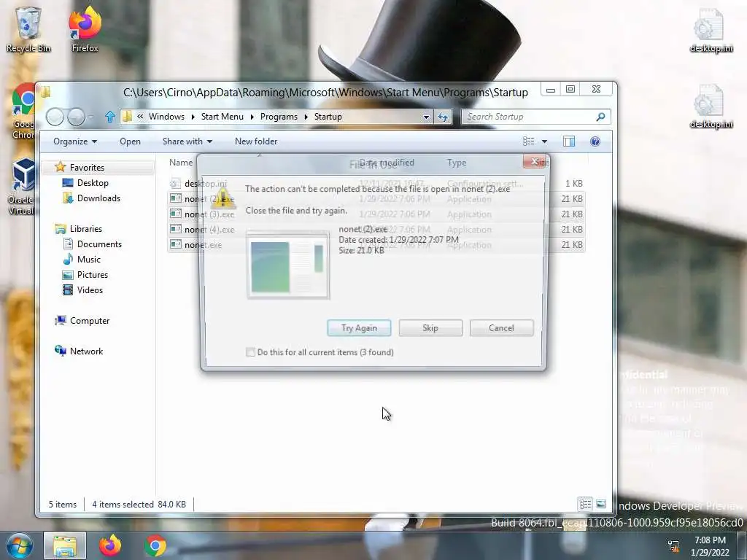747x560 pixels.
Task: Expand the Windows breadcrumb arrow
Action: coord(193,117)
